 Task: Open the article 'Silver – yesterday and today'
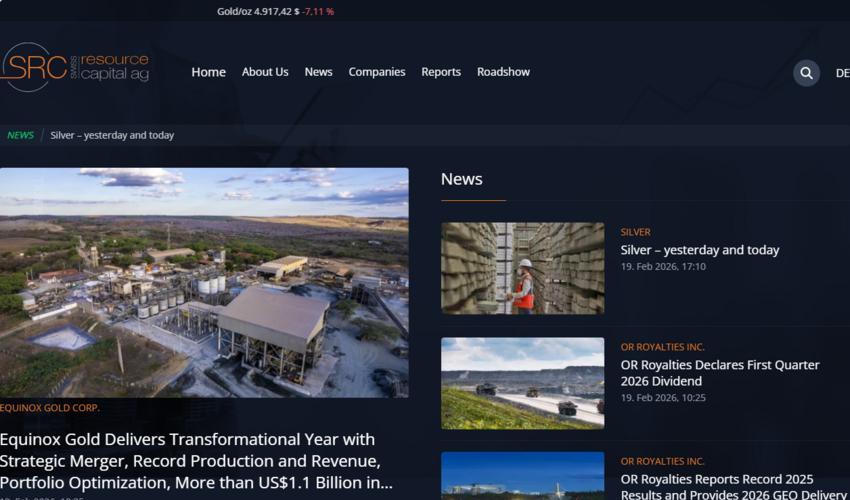click(700, 250)
